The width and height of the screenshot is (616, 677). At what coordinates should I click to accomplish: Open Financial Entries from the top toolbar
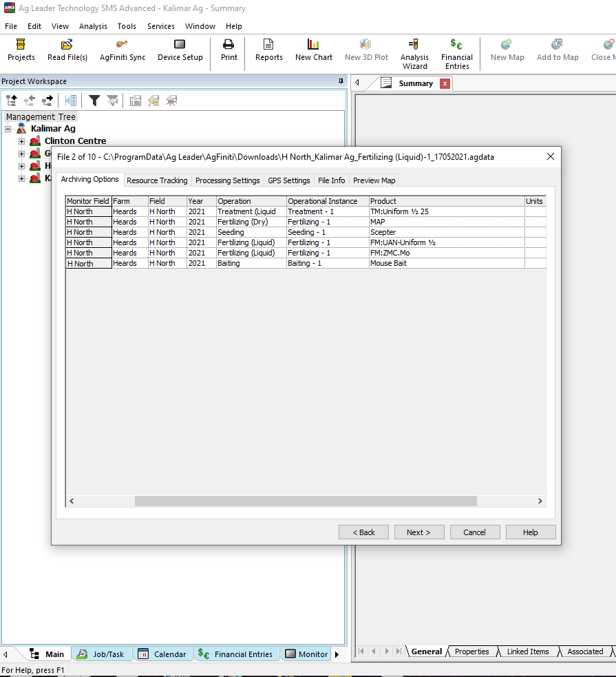tap(457, 54)
